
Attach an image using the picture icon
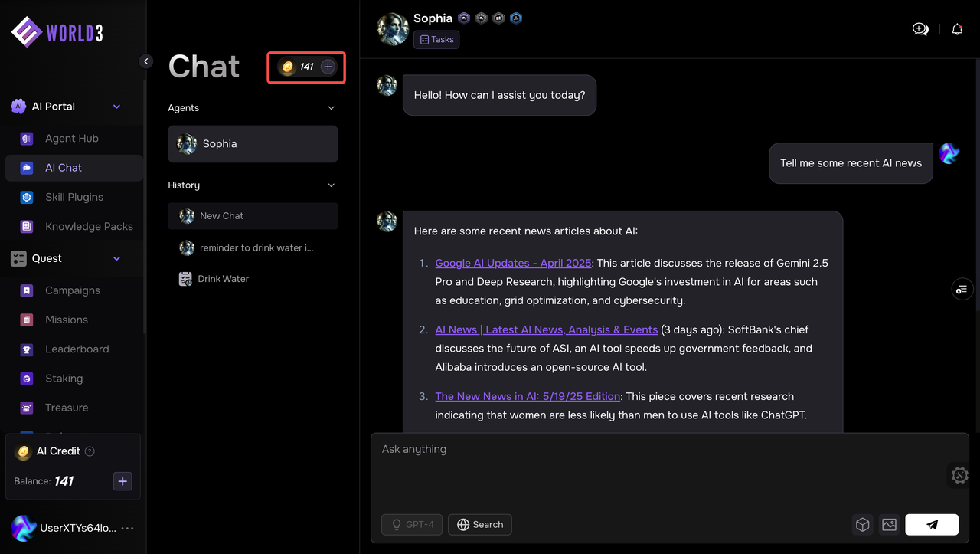pos(889,524)
